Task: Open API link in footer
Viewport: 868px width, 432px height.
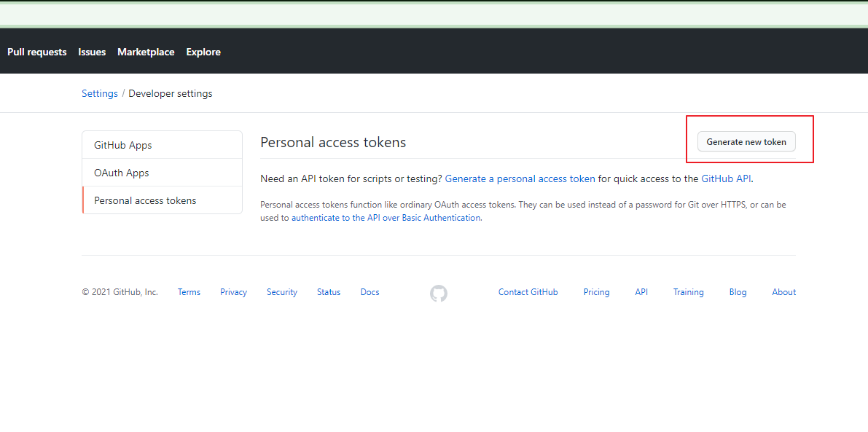Action: 641,292
